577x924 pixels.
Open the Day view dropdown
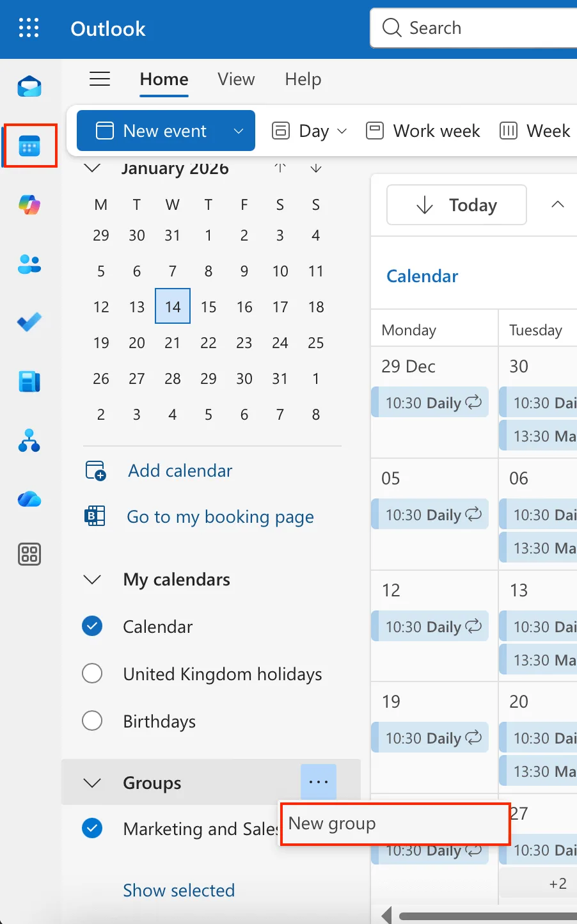[342, 131]
